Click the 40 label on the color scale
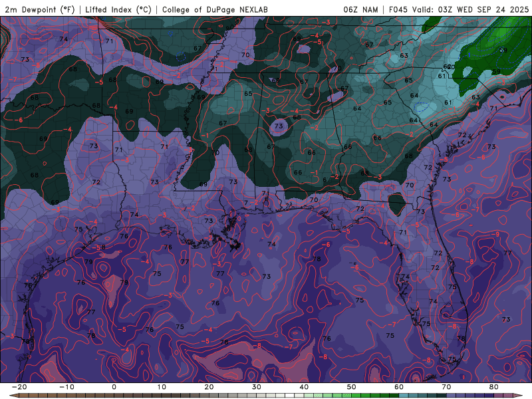The width and height of the screenshot is (532, 399). [x=304, y=387]
